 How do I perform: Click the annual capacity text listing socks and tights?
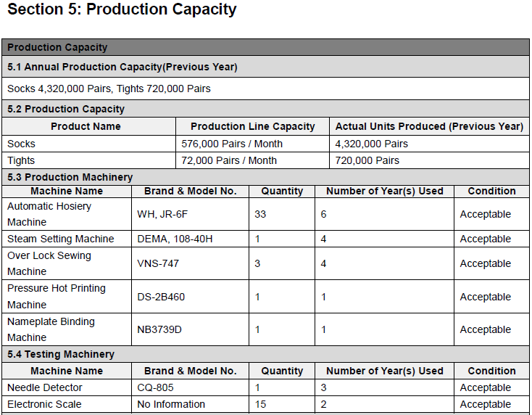[x=109, y=89]
